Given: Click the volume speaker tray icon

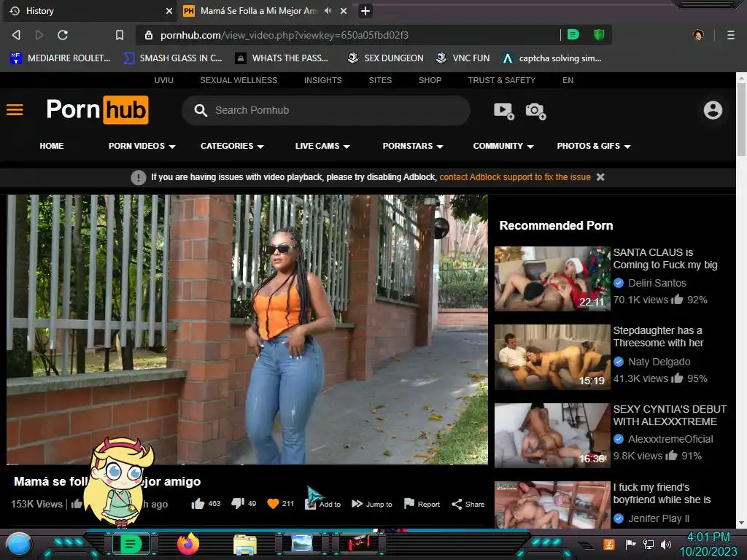Looking at the screenshot, I should click(665, 544).
